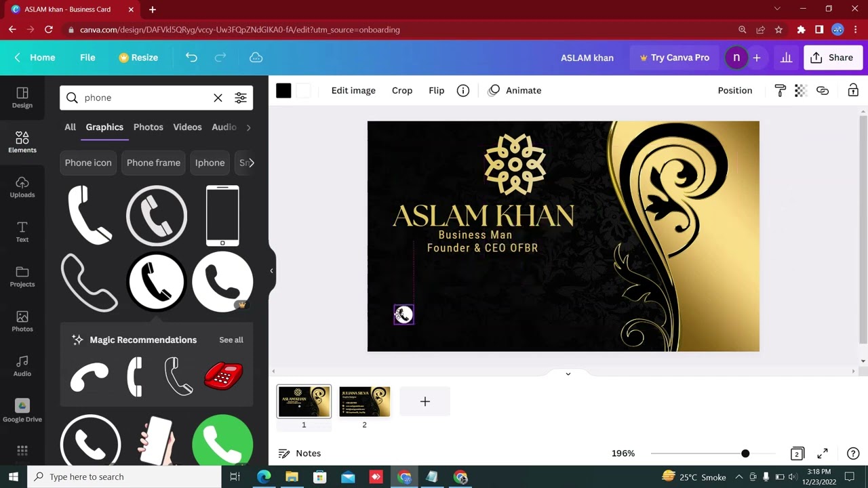Select the Phone icon suggestion chip
The width and height of the screenshot is (868, 488).
(88, 163)
